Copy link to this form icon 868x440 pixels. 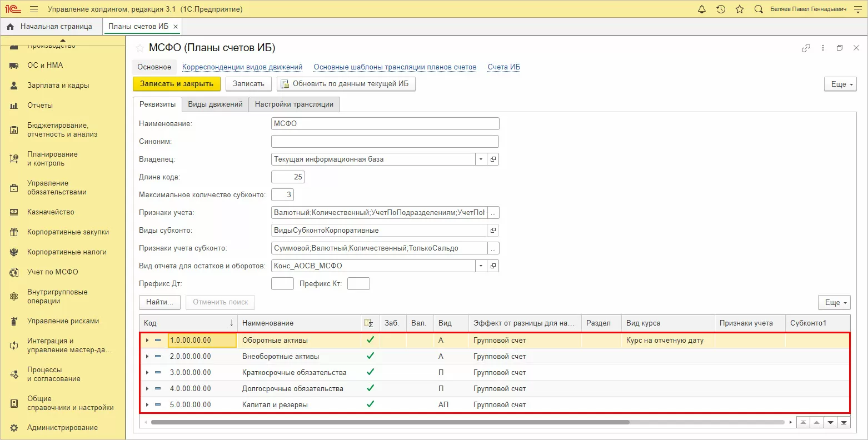coord(806,48)
